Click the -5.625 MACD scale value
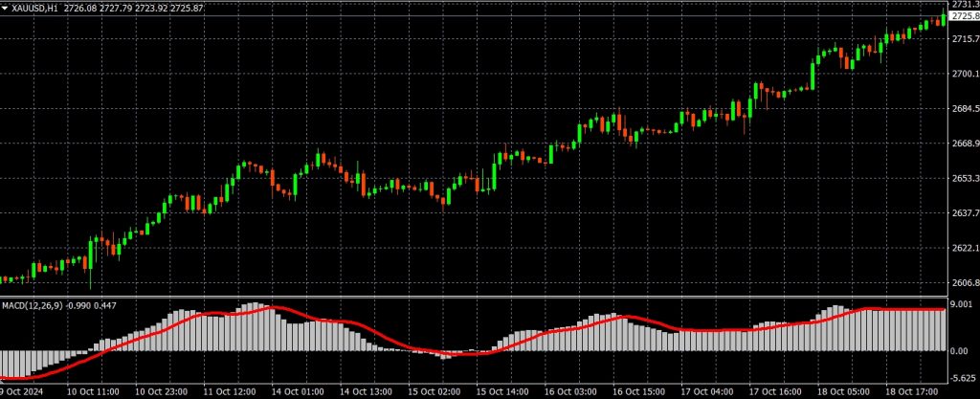The image size is (980, 399). coord(964,377)
